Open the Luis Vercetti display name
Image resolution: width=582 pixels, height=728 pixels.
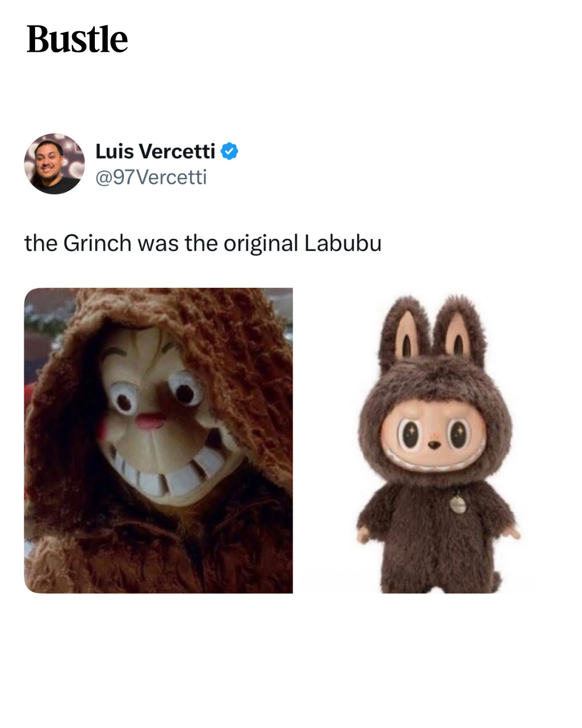click(155, 152)
